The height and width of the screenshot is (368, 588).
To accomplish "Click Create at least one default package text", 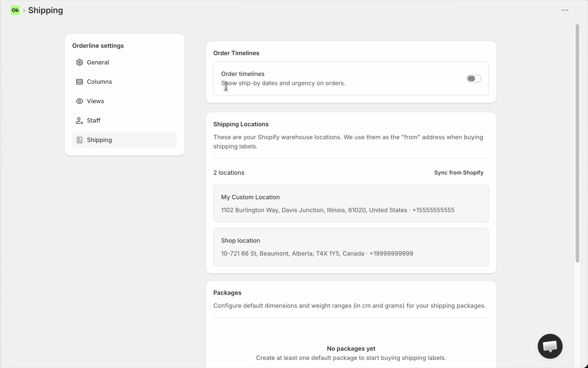I will pos(351,358).
